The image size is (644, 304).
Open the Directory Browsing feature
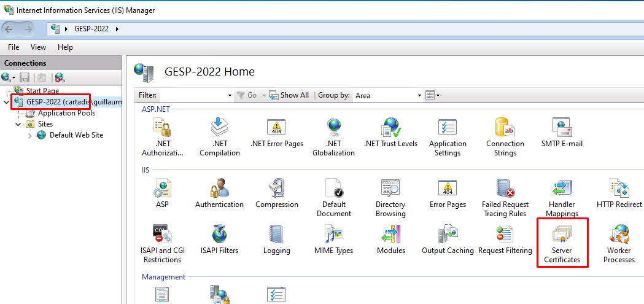(390, 198)
